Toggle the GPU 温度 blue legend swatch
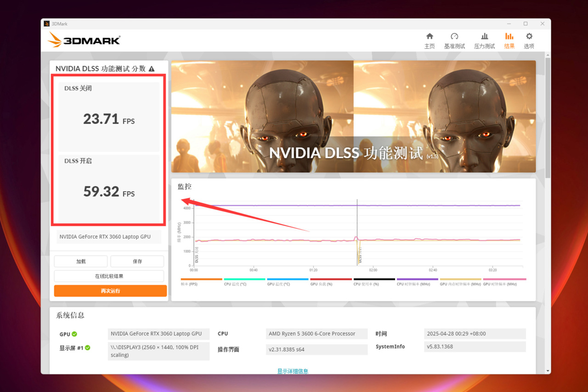Image resolution: width=588 pixels, height=392 pixels. pyautogui.click(x=288, y=279)
